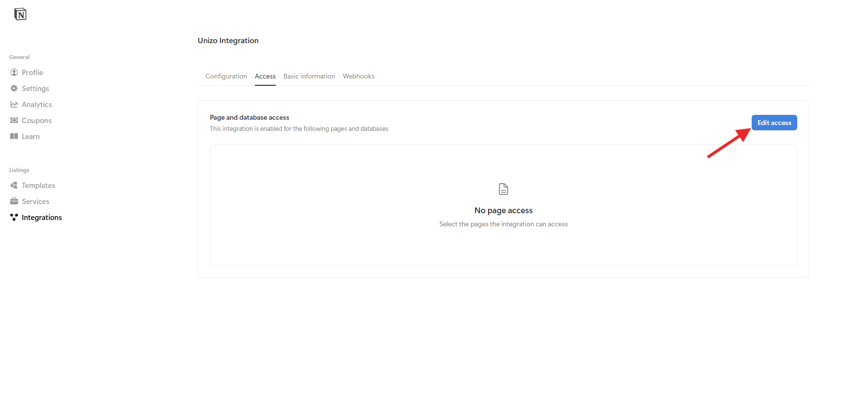Select the Integrations label

42,217
